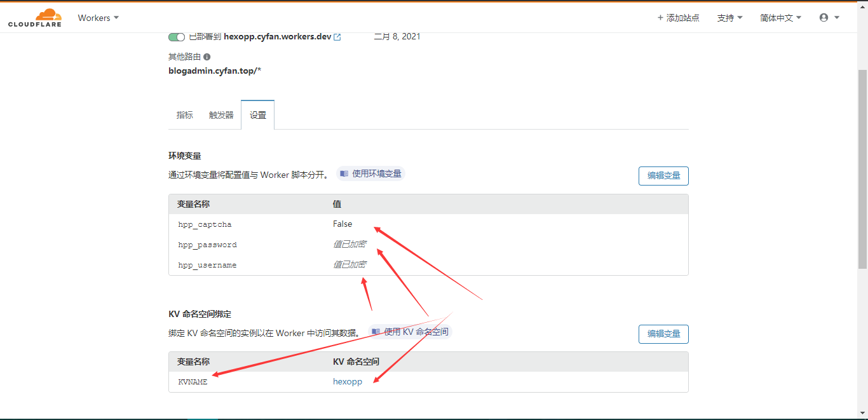Click 编辑变量 for environment variables
Image resolution: width=868 pixels, height=420 pixels.
pyautogui.click(x=663, y=176)
